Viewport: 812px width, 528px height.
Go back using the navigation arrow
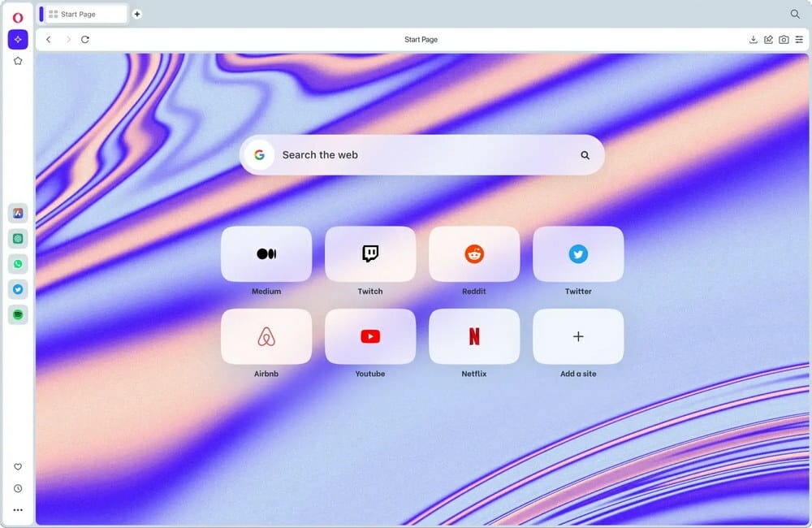(x=49, y=39)
